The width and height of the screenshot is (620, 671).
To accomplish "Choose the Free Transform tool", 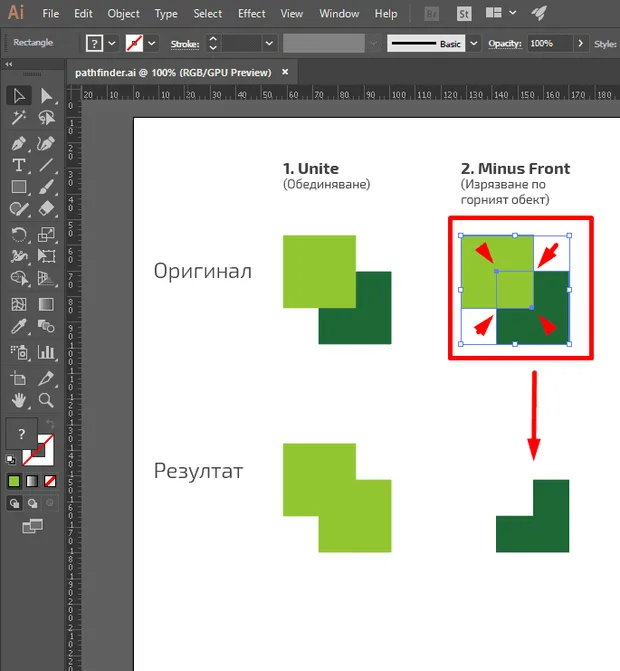I will tap(46, 256).
